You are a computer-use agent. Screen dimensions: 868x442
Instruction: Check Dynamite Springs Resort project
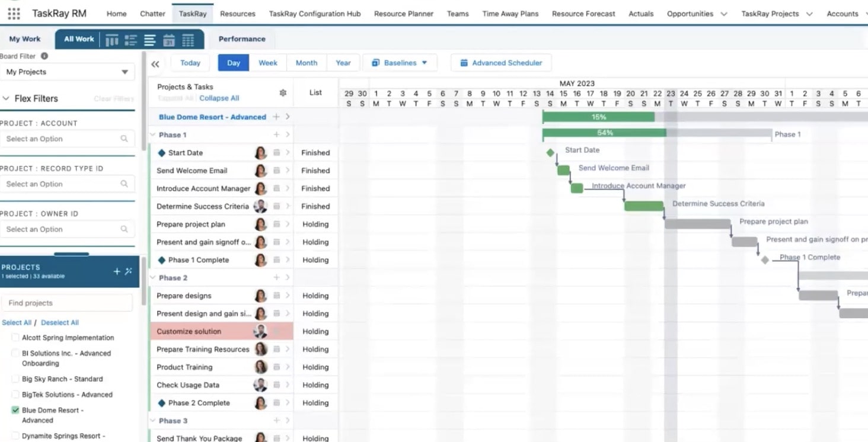click(15, 436)
